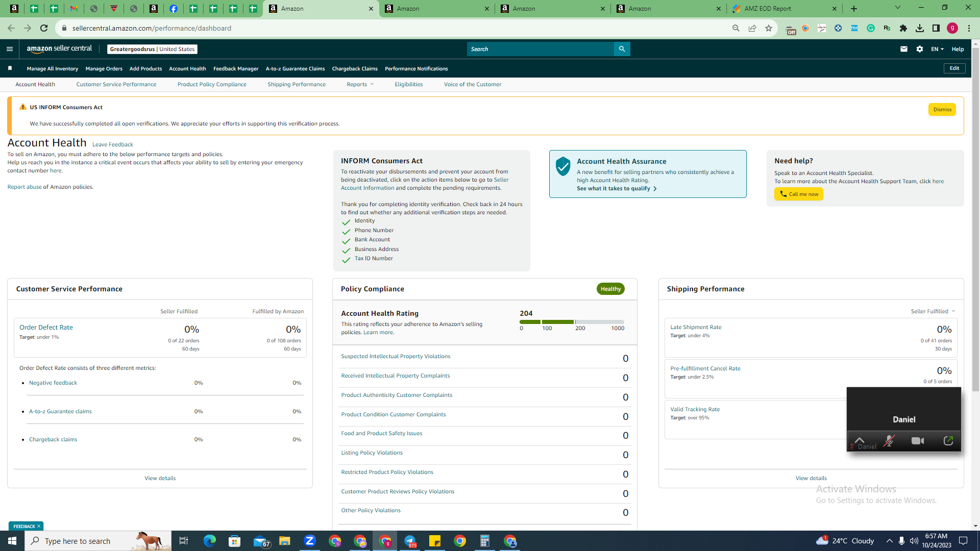Click the Call me now button
The image size is (980, 551).
[799, 194]
